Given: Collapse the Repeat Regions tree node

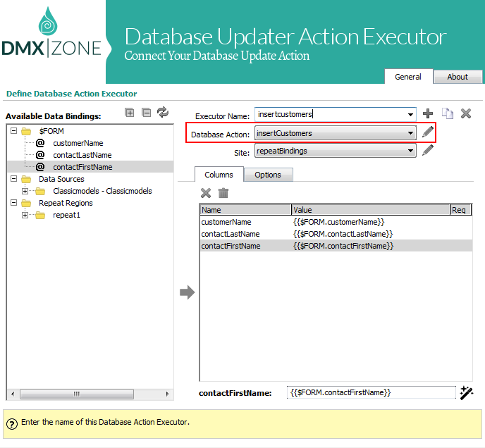Looking at the screenshot, I should [13, 203].
